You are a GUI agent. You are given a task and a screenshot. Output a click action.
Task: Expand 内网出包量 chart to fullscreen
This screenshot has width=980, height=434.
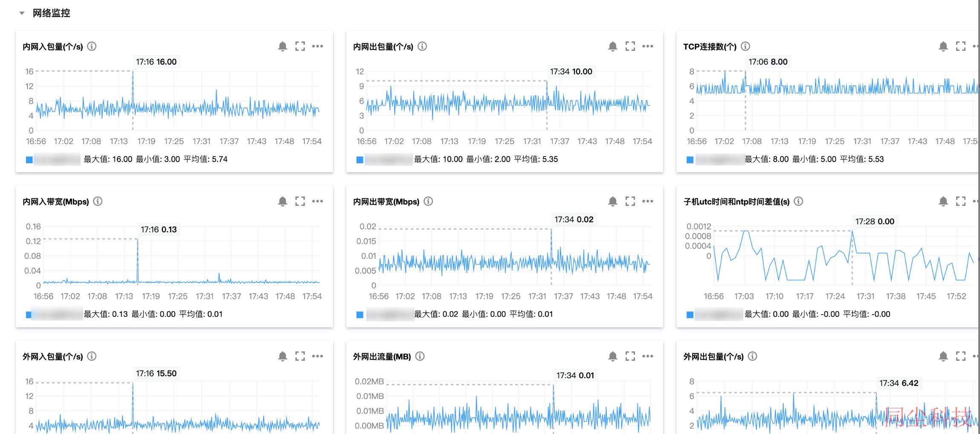pos(630,46)
